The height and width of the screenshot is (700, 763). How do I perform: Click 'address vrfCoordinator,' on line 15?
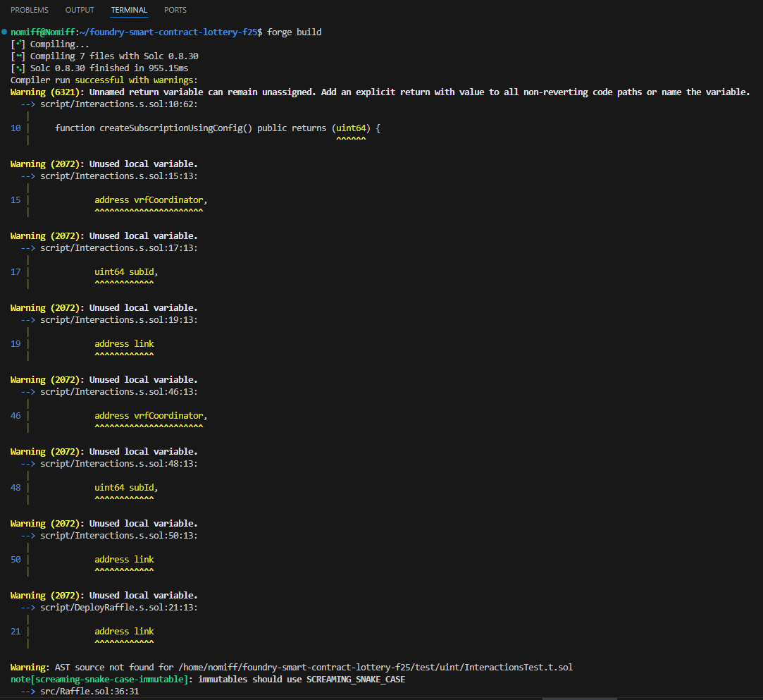point(151,200)
